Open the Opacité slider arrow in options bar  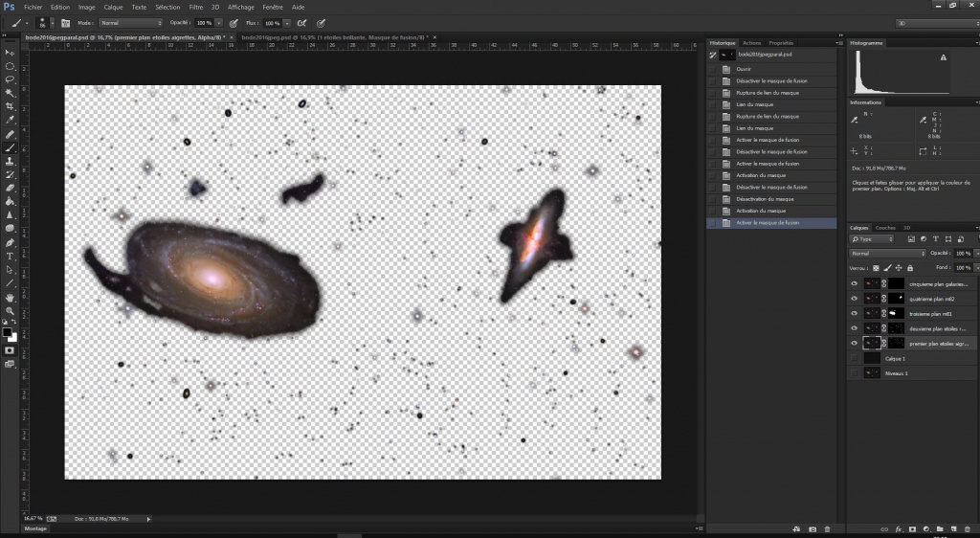pos(219,23)
